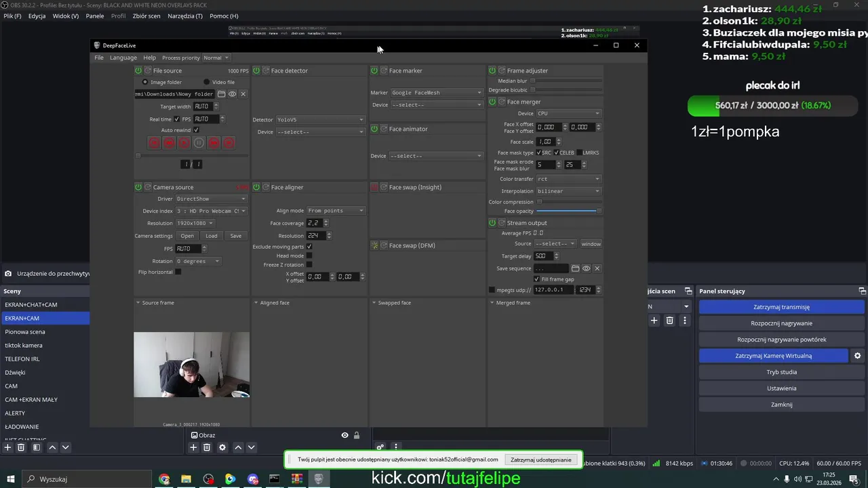The width and height of the screenshot is (868, 488).
Task: Open the Marker Google FaceMesh dropdown
Action: (437, 93)
